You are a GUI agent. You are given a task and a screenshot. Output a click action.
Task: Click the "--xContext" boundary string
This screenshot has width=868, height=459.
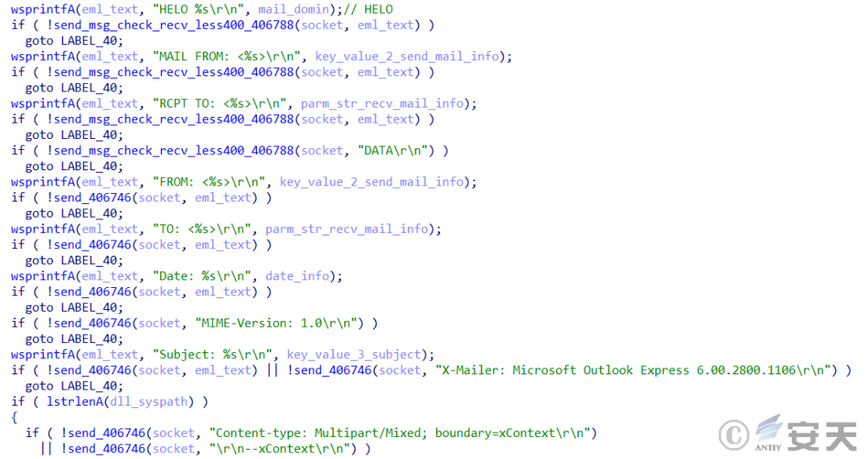(282, 449)
